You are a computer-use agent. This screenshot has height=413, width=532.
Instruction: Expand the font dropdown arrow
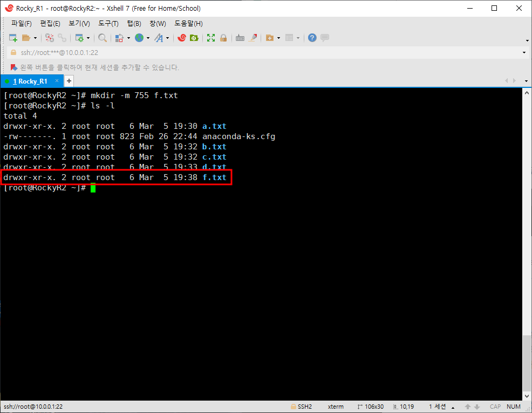(168, 38)
